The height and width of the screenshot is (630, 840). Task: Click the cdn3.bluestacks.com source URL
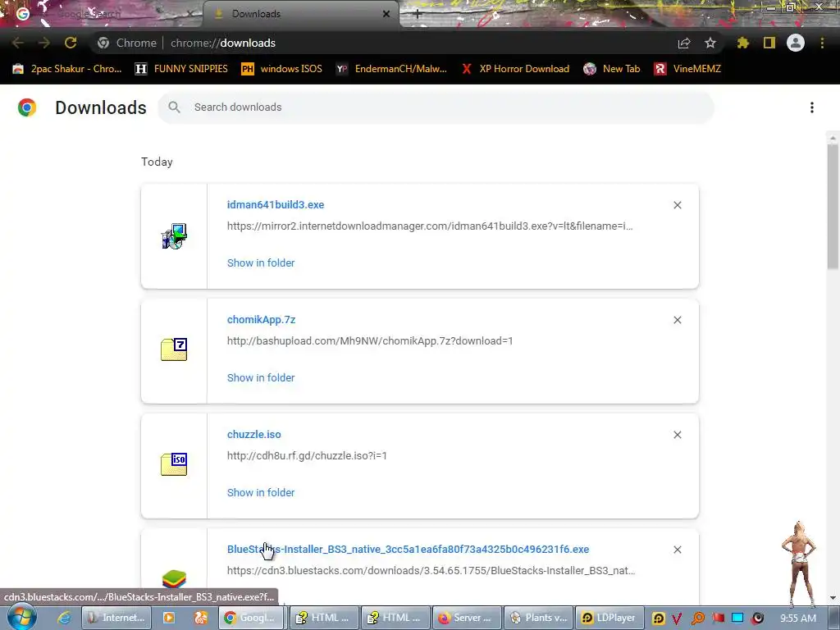(431, 571)
